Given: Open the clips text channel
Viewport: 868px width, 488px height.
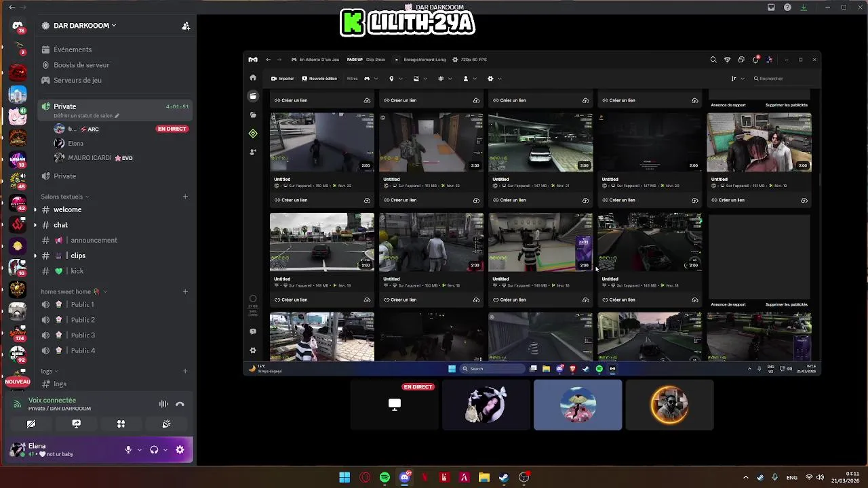Looking at the screenshot, I should [115, 256].
